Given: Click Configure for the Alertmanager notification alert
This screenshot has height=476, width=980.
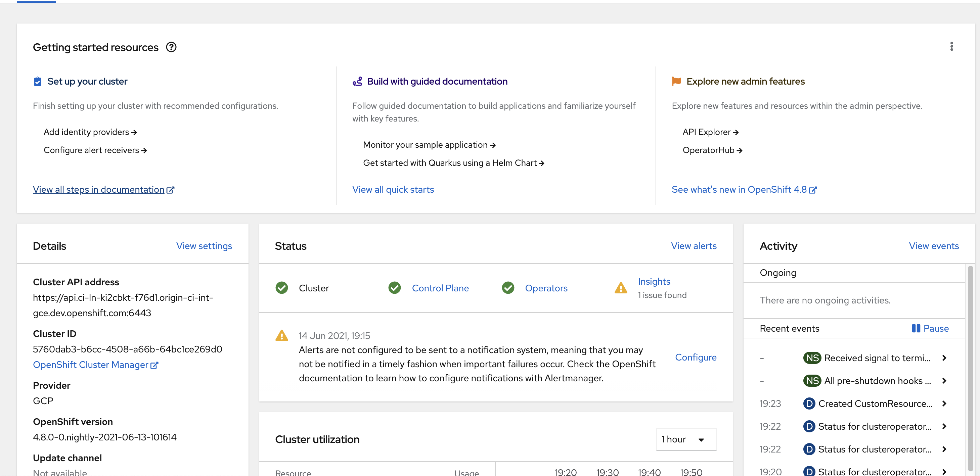Looking at the screenshot, I should [696, 357].
